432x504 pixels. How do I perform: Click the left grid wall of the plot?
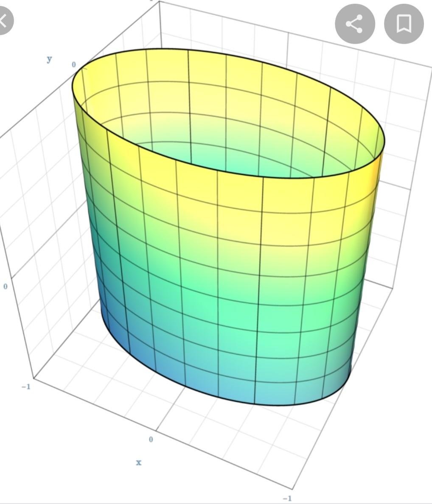coord(38,212)
